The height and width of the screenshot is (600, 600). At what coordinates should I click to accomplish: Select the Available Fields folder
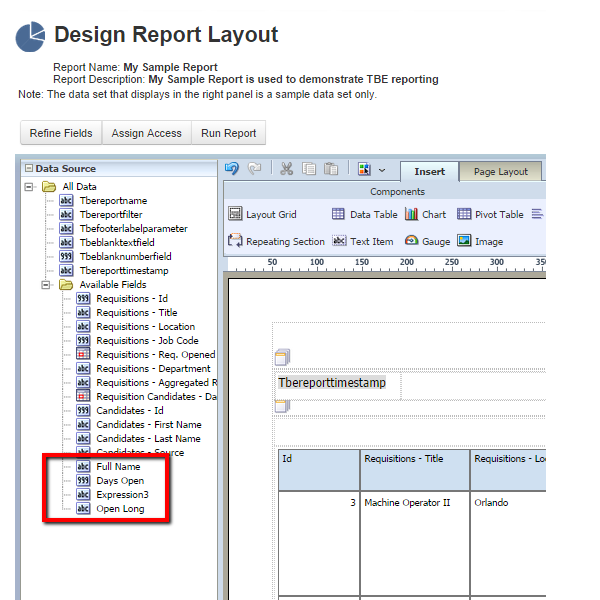tap(103, 285)
